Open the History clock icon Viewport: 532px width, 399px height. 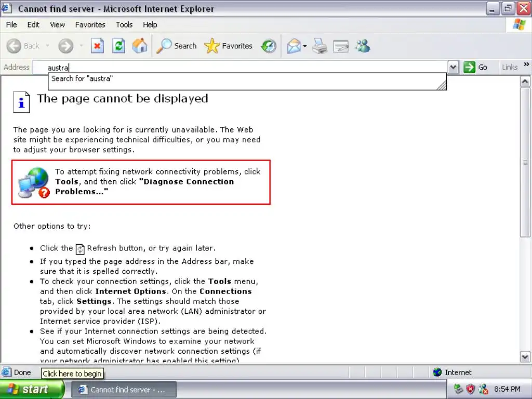(269, 46)
